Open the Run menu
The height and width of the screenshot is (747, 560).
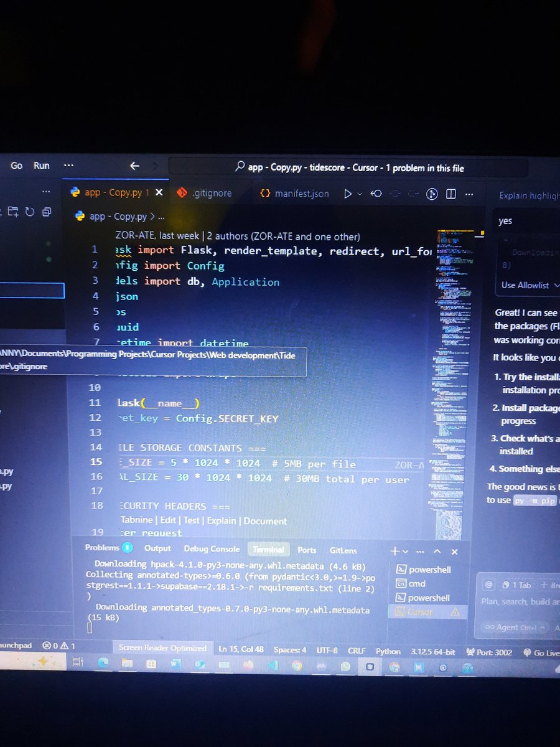pos(42,166)
